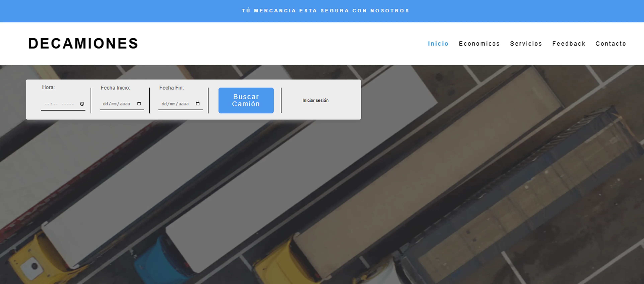Select the aaaa segment of Fecha Inicio

point(125,104)
